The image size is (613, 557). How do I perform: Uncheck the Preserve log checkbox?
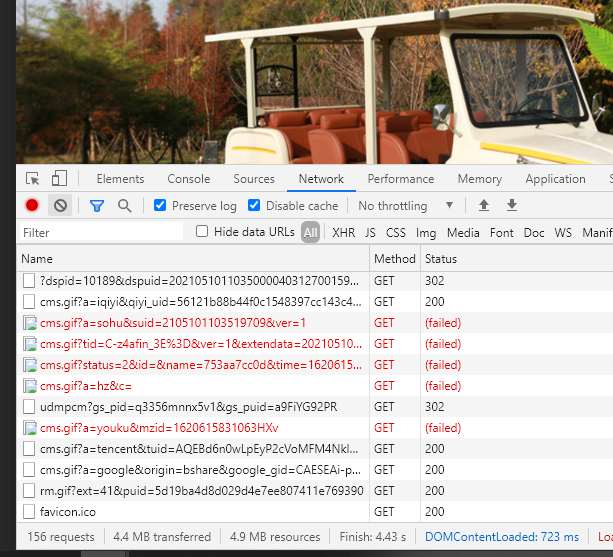[160, 206]
